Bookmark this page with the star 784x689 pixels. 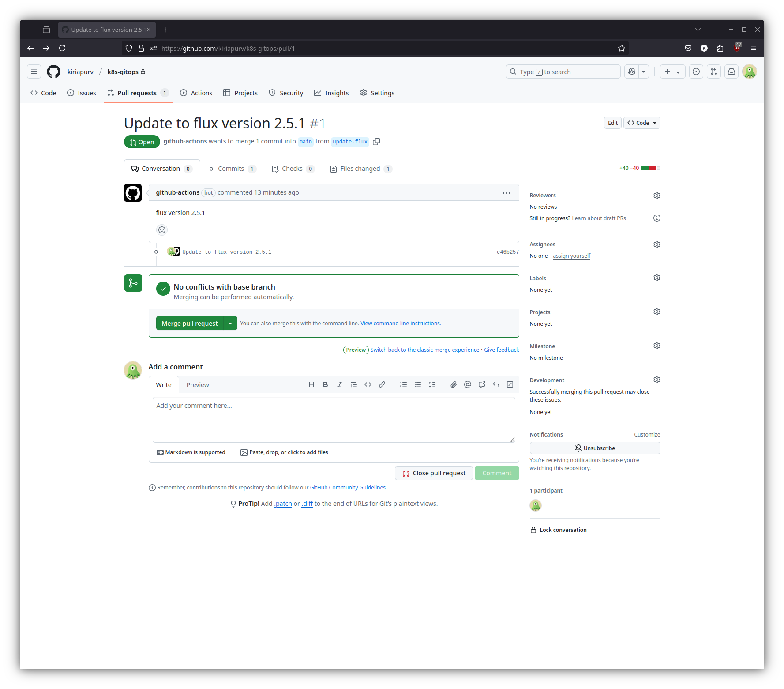click(621, 48)
